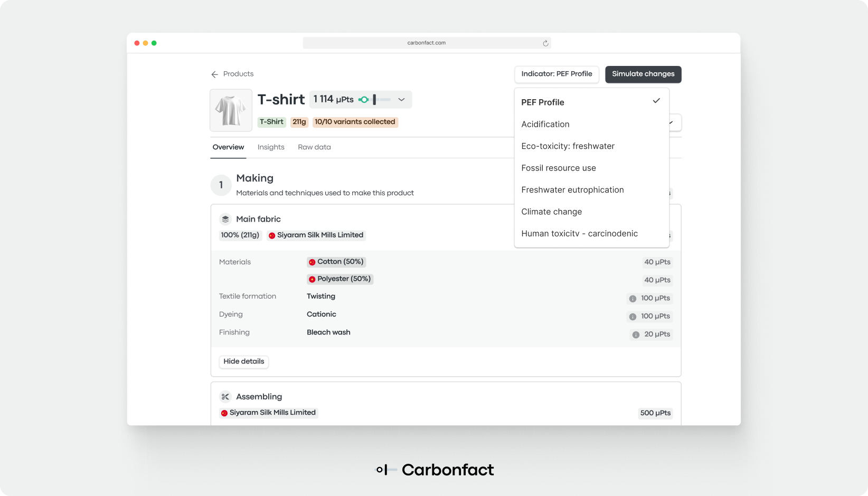
Task: Click the score range slider beside 1 114 µPts
Action: pyautogui.click(x=375, y=100)
